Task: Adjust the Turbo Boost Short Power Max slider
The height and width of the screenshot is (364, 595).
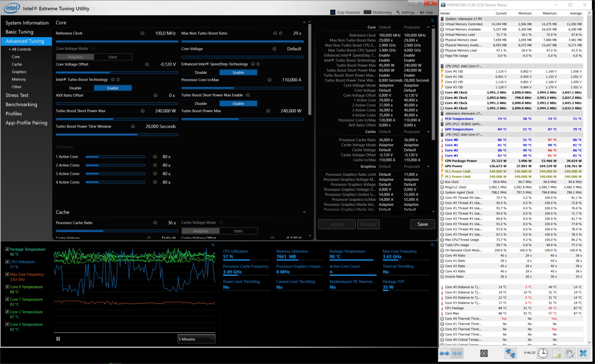Action: [x=117, y=119]
